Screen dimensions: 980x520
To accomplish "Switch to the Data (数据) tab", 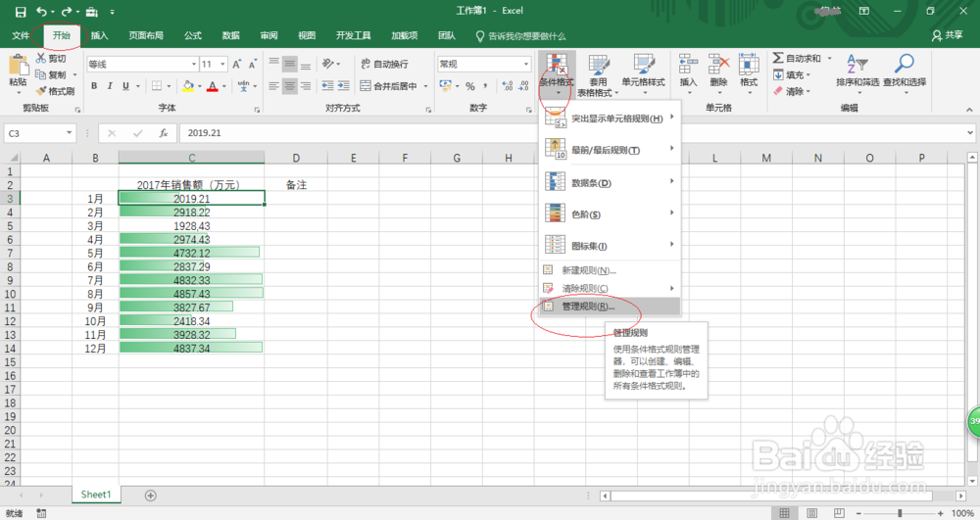I will pyautogui.click(x=230, y=35).
